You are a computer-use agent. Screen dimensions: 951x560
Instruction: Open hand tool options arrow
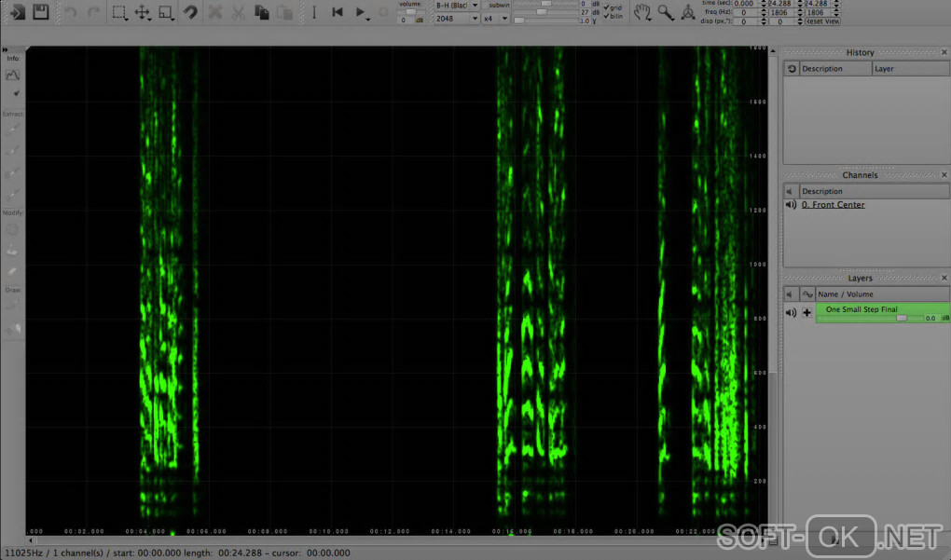650,20
